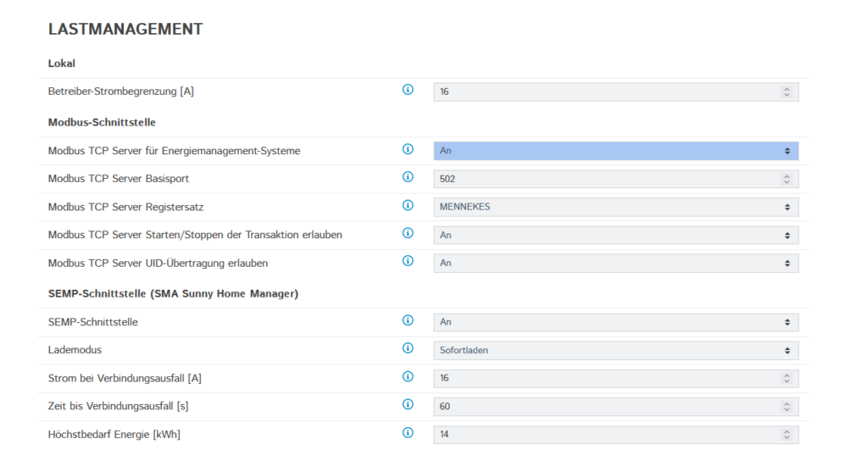The width and height of the screenshot is (868, 461).
Task: Show info for Zeit bis Verbindungsausfall
Action: click(x=408, y=404)
